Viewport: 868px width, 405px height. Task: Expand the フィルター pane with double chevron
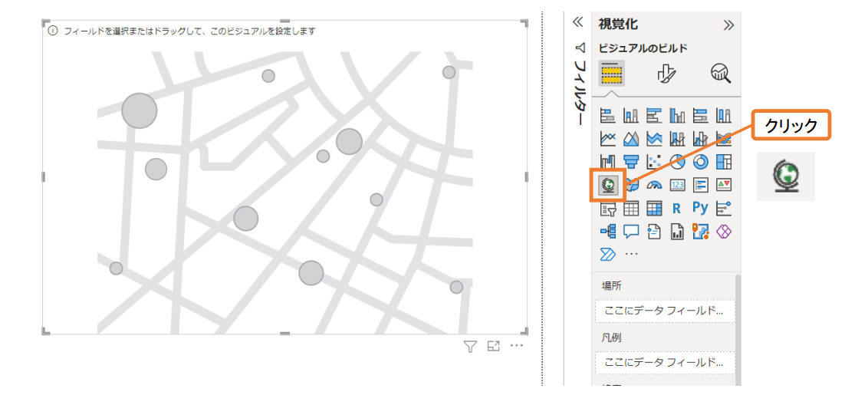coord(578,22)
